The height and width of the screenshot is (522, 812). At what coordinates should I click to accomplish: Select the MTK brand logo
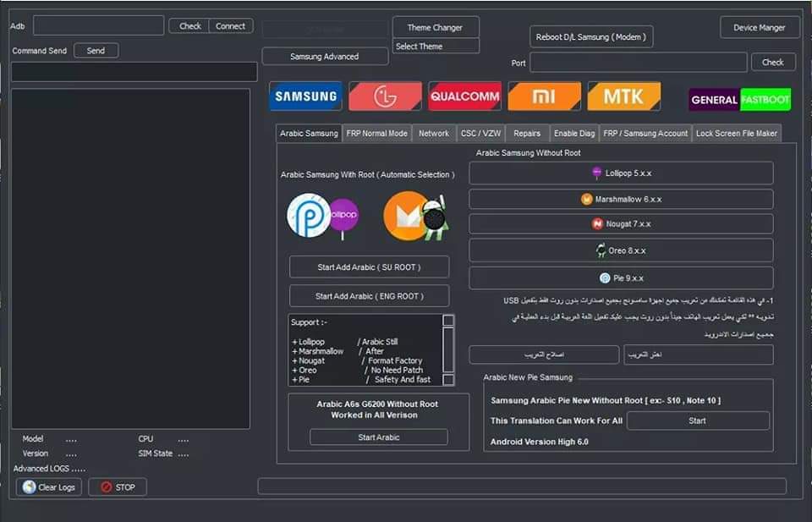[624, 96]
